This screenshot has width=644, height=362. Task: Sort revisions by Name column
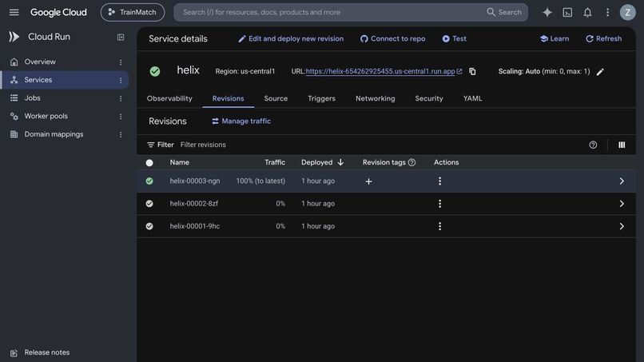[180, 162]
